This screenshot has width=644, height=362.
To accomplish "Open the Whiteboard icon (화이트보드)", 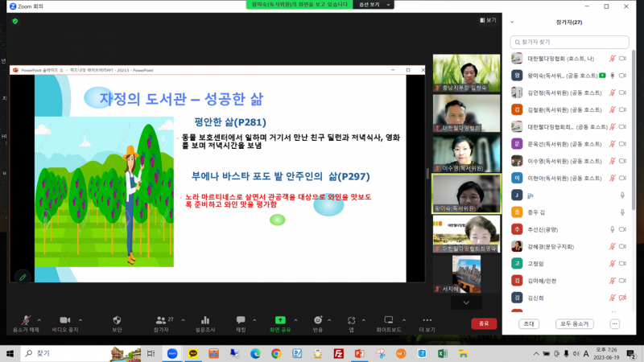I will (x=389, y=320).
